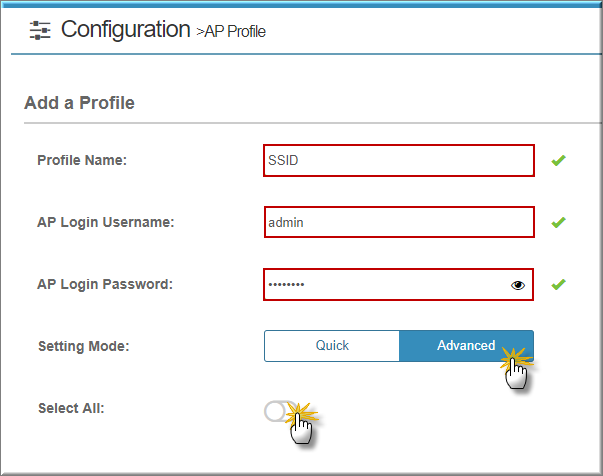603x476 pixels.
Task: Select the Advanced setting mode
Action: 466,346
